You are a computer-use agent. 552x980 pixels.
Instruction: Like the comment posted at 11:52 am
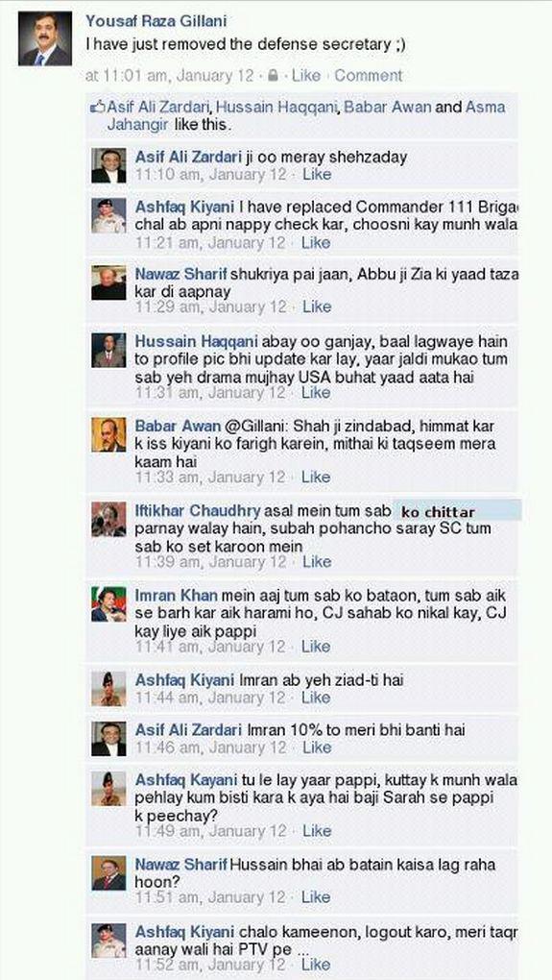[317, 964]
